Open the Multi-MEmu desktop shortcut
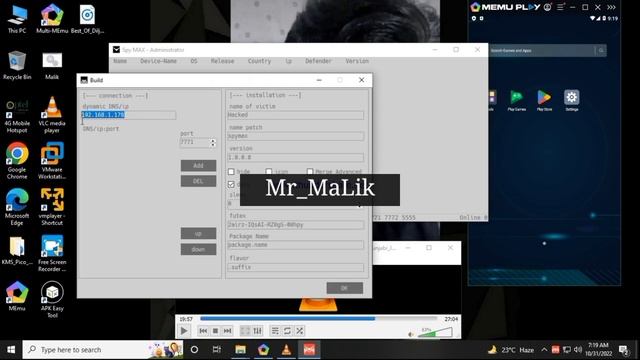Screen dimensions: 640x360 click(52, 19)
